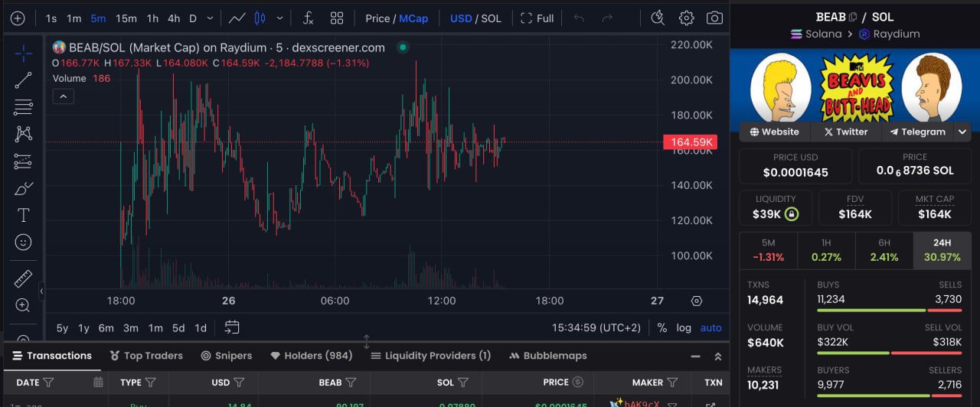
Task: Open the token Telegram link
Action: (917, 132)
